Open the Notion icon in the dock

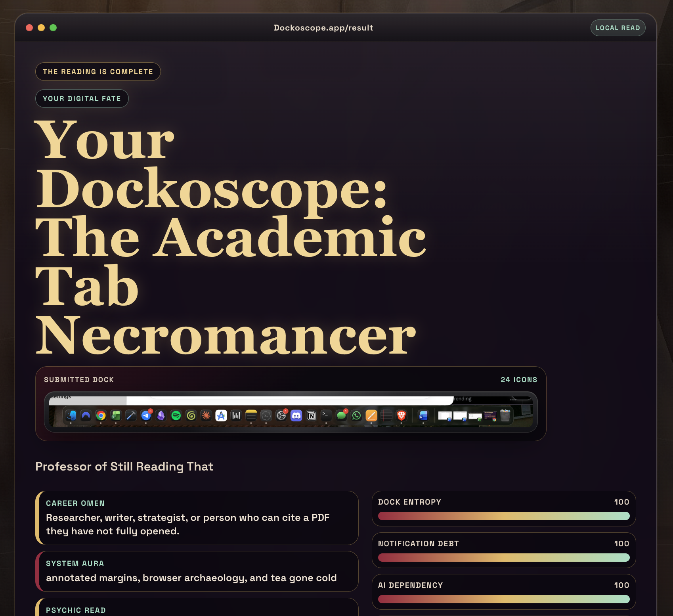pos(312,415)
